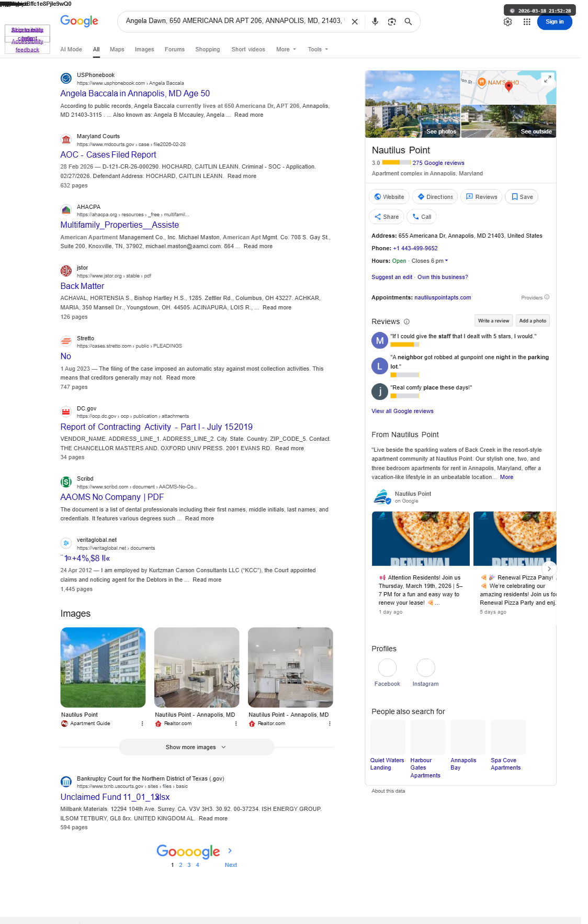Click the Own this business link

pyautogui.click(x=443, y=277)
